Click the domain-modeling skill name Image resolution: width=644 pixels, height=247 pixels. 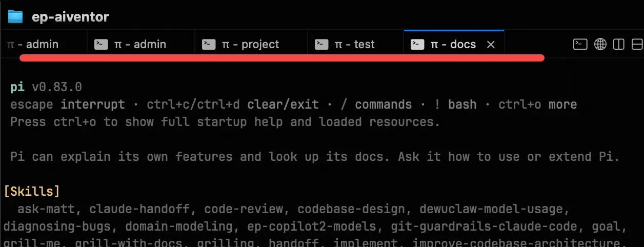pos(179,227)
